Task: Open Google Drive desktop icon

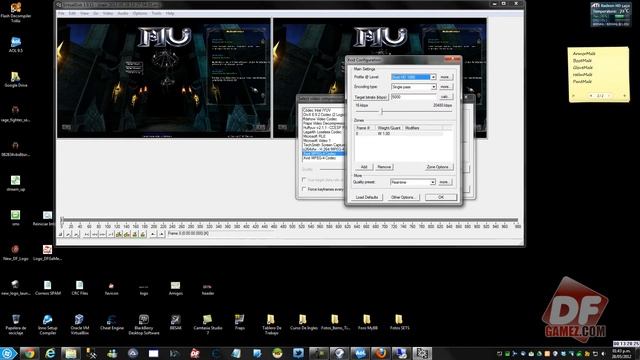Action: coord(16,79)
